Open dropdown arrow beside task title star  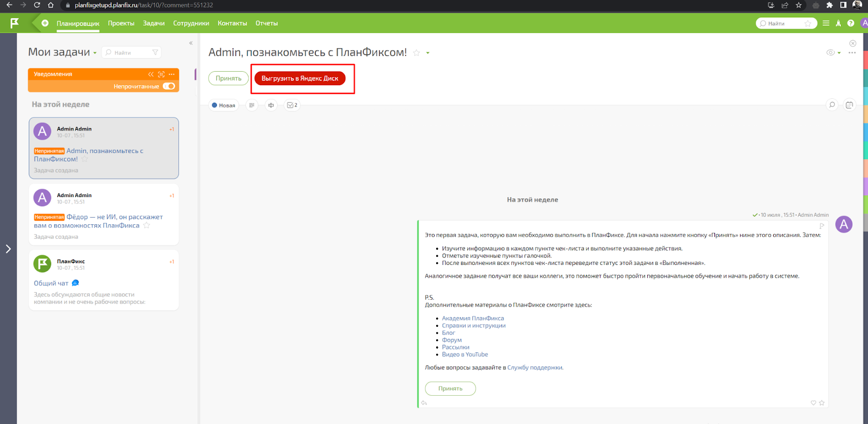[x=428, y=53]
